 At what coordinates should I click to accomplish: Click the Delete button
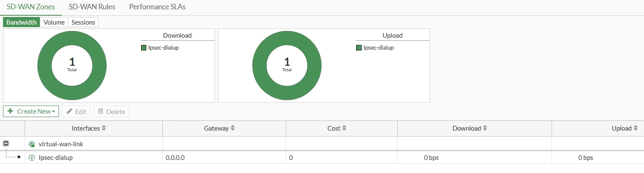(111, 112)
